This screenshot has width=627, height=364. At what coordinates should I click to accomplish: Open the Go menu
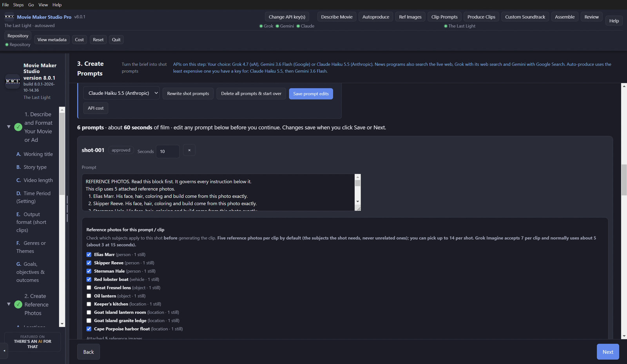31,5
